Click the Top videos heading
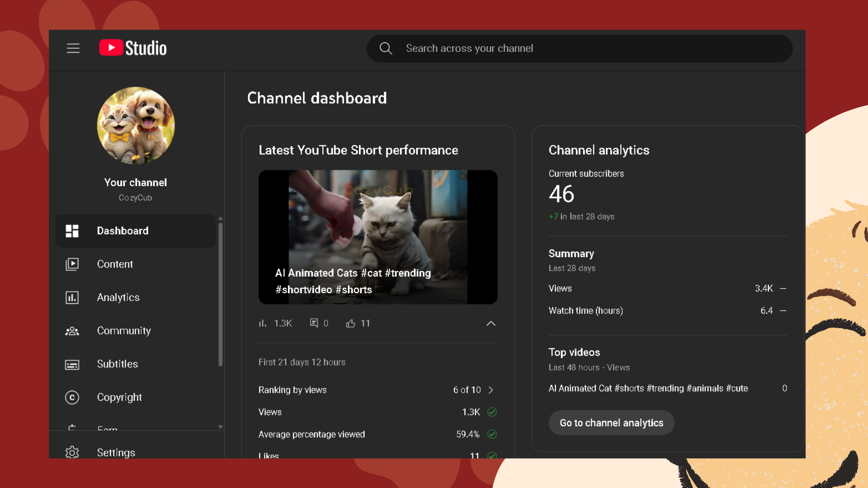This screenshot has width=868, height=488. (x=574, y=352)
